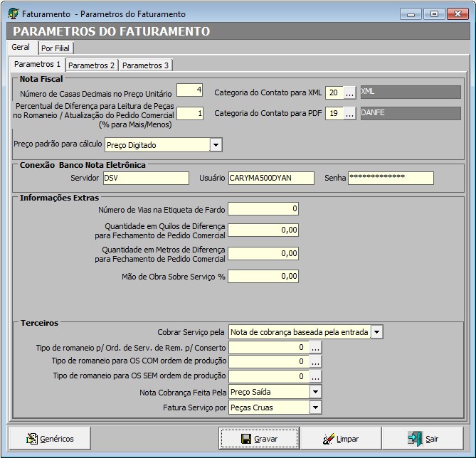
Task: Click the Genéricos icon button
Action: 32,439
